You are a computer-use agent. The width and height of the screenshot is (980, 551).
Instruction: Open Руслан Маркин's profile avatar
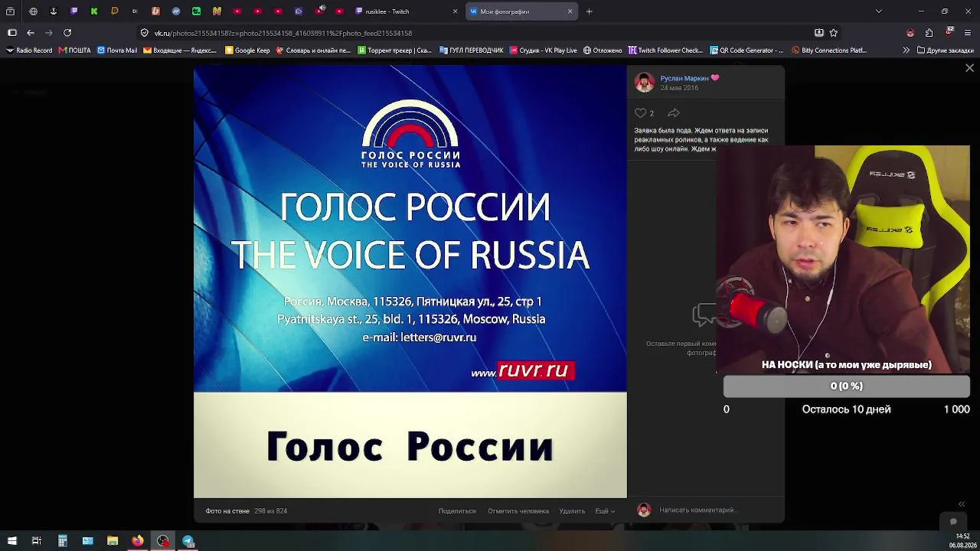[645, 83]
